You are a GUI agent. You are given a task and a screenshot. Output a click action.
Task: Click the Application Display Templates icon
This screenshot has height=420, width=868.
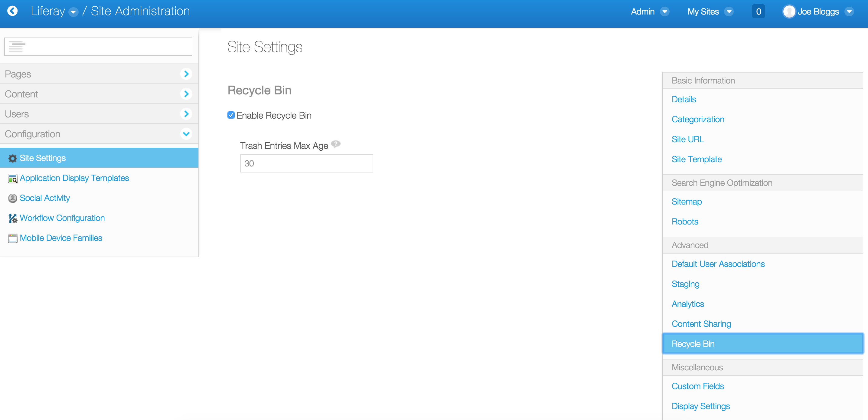12,179
